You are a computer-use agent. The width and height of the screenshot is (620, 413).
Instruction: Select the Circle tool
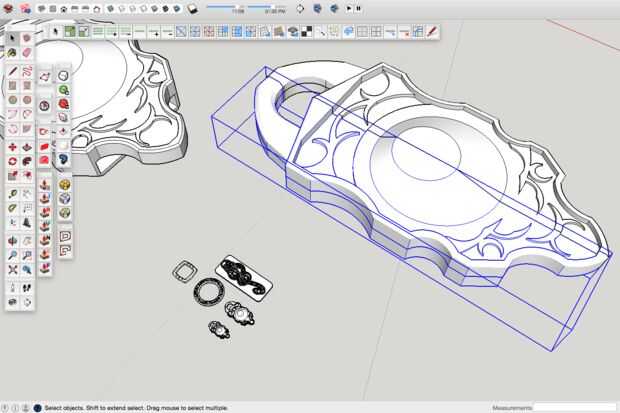[x=12, y=100]
